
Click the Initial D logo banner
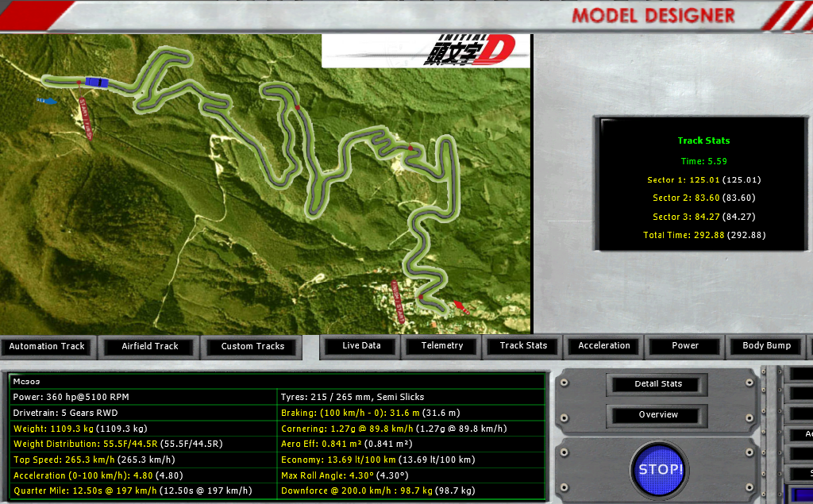426,51
